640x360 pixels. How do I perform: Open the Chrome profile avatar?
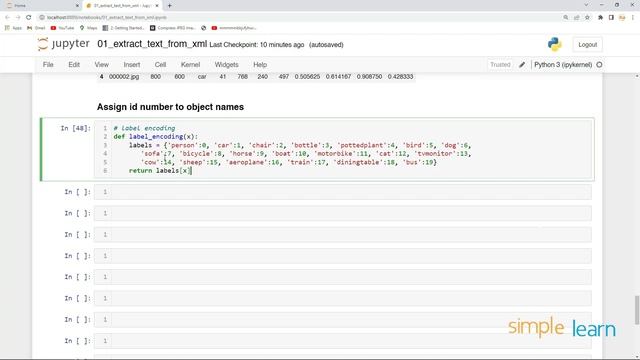(x=622, y=17)
